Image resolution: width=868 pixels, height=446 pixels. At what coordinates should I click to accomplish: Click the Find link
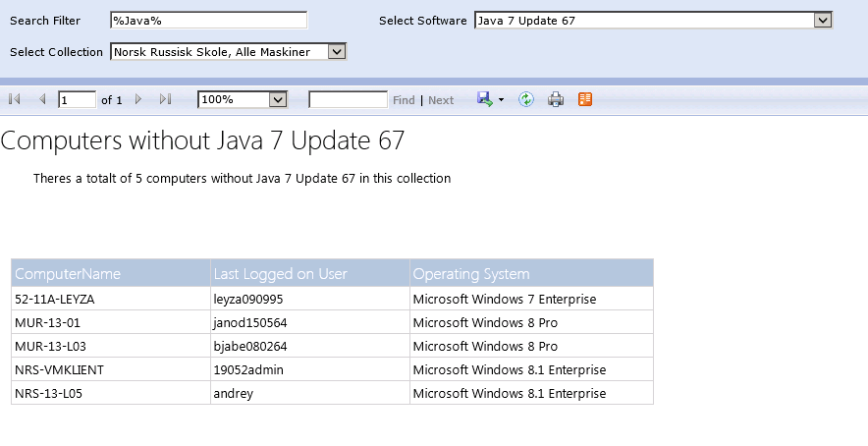click(404, 100)
